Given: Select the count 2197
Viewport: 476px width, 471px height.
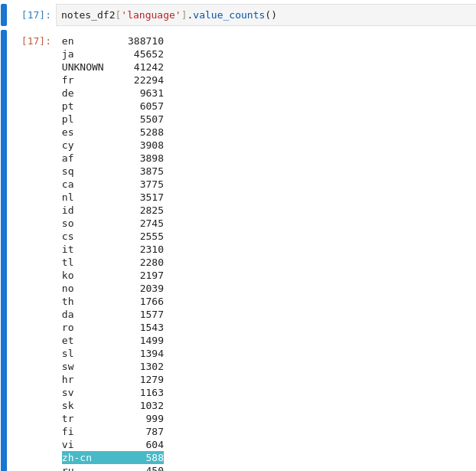Looking at the screenshot, I should [152, 276].
